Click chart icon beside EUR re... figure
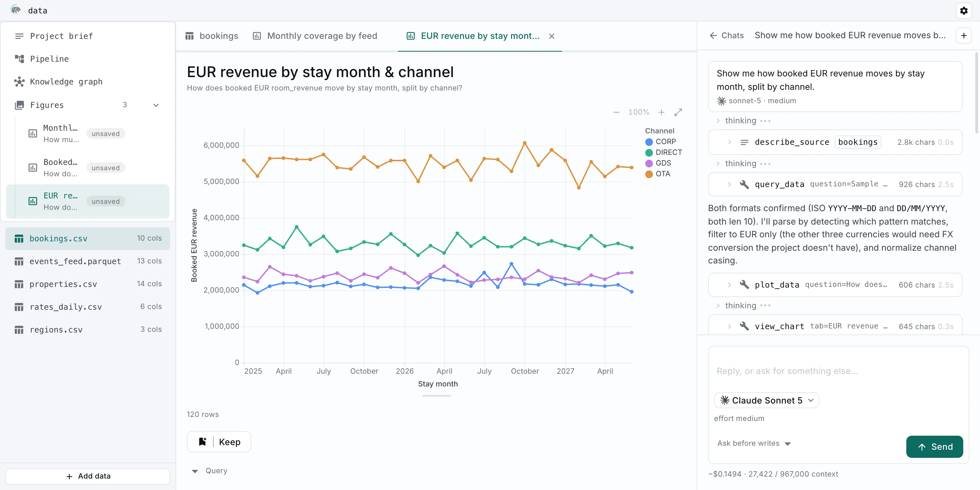 [33, 201]
